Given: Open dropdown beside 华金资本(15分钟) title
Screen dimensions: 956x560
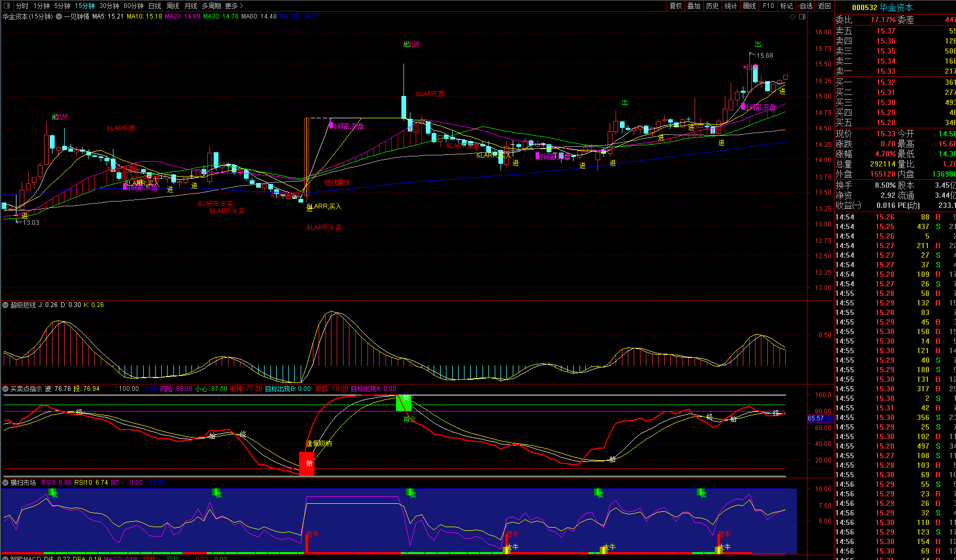Looking at the screenshot, I should (x=58, y=17).
